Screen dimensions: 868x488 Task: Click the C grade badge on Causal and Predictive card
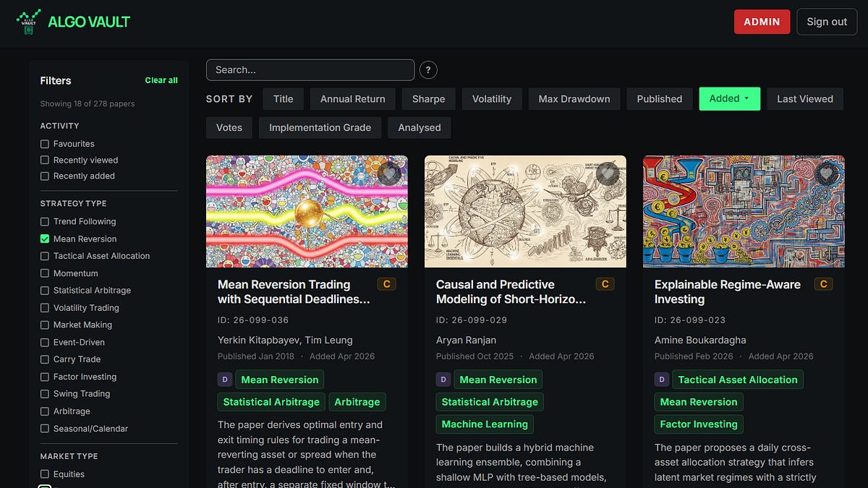[605, 284]
